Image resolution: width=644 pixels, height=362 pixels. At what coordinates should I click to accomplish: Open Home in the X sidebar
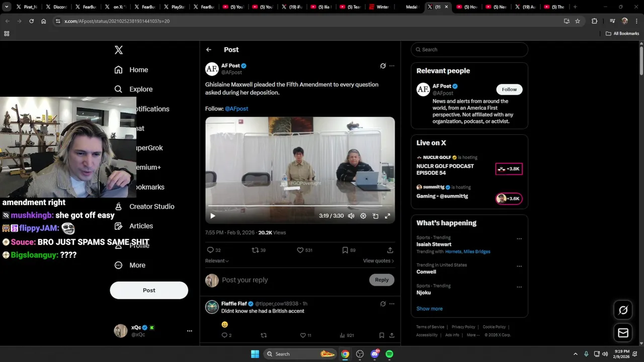[x=131, y=70]
